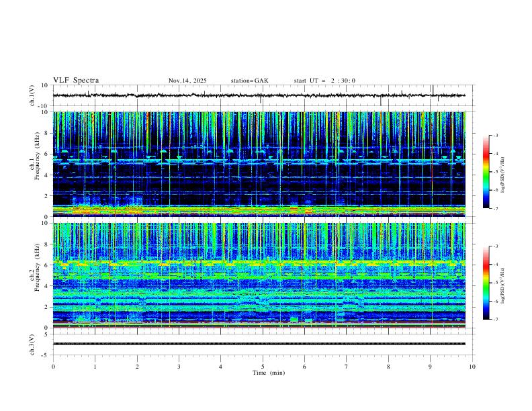Viewport: 532px width, 411px height.
Task: Click the "ch.1(V)" waveform axis label
Action: tap(32, 95)
